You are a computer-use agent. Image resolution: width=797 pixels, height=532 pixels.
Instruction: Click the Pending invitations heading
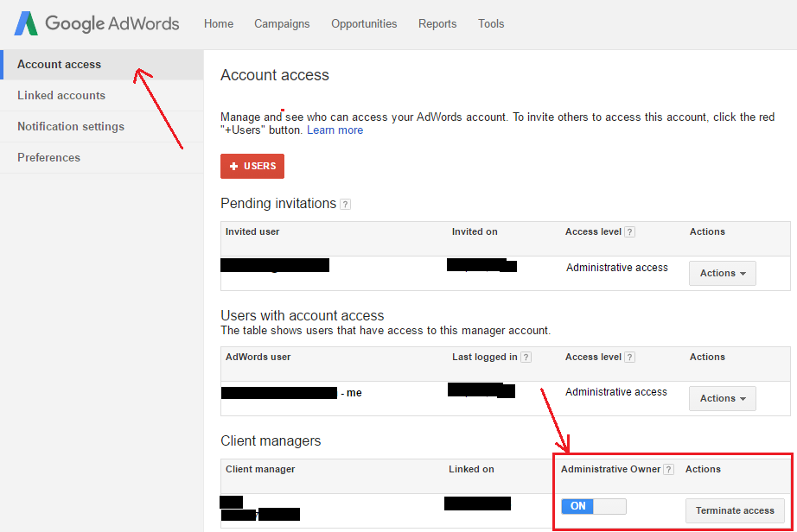278,203
